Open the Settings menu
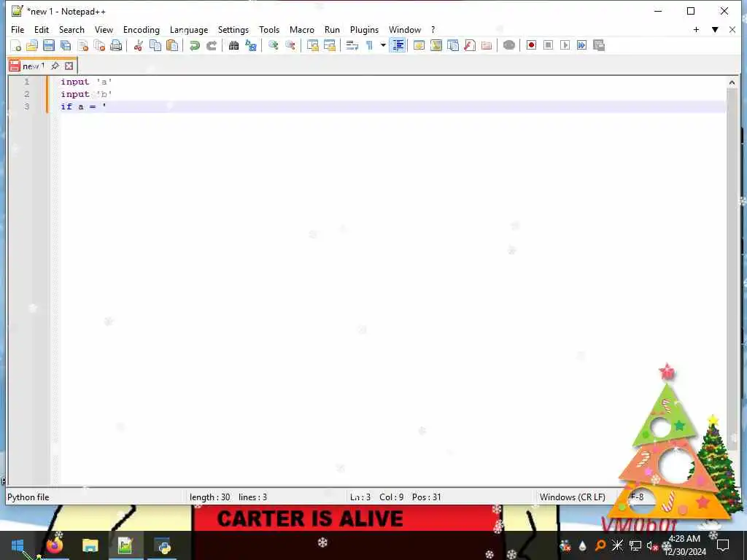This screenshot has height=560, width=747. point(233,29)
